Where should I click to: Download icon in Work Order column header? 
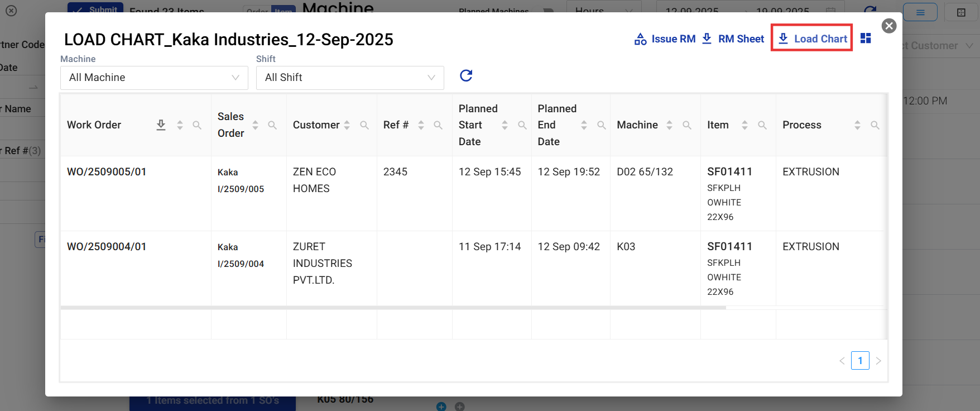point(161,125)
